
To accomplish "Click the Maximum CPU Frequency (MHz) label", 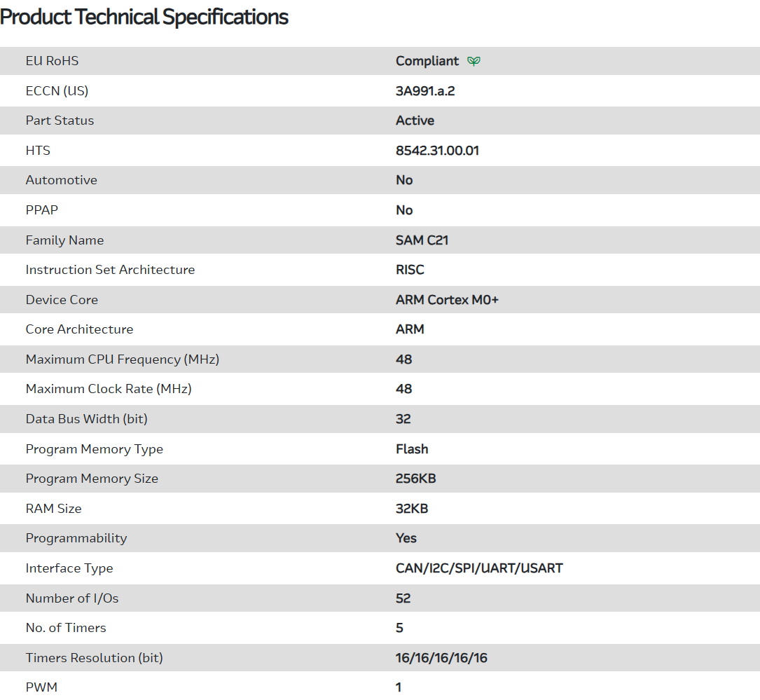I will coord(123,359).
